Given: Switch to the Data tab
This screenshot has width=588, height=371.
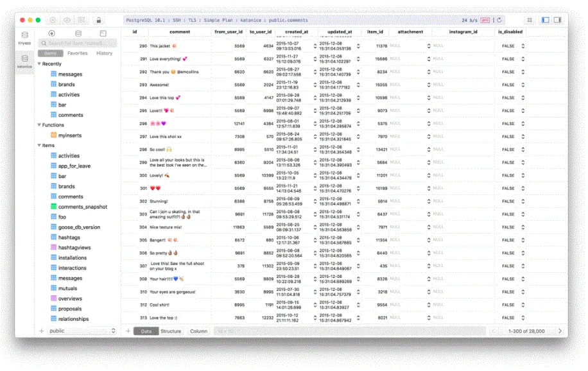Looking at the screenshot, I should (146, 331).
